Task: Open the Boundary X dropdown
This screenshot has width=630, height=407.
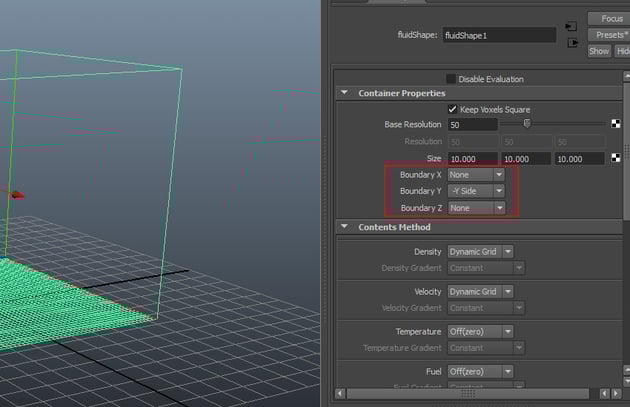Action: 476,175
